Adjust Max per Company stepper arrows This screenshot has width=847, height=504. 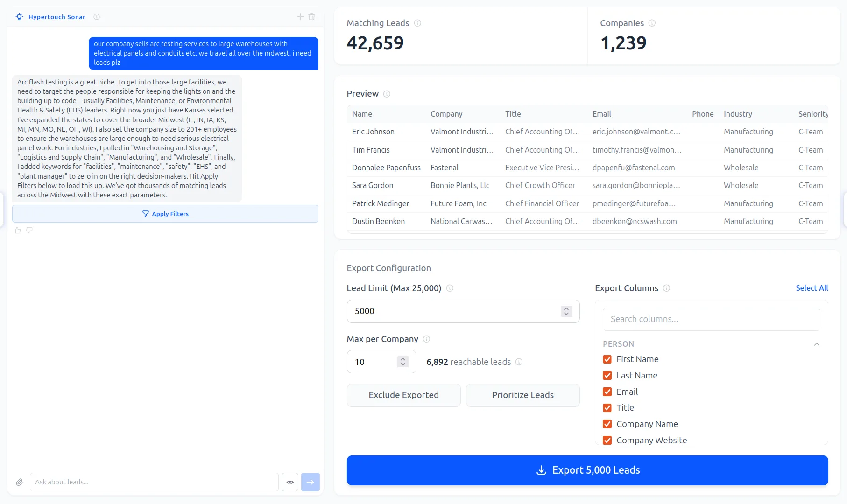pos(403,362)
